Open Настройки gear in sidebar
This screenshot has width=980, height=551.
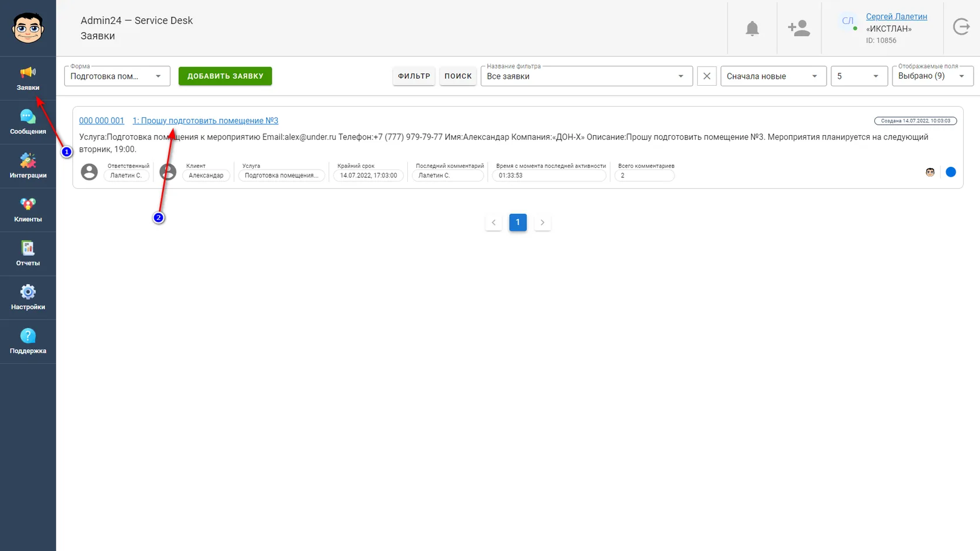point(28,297)
